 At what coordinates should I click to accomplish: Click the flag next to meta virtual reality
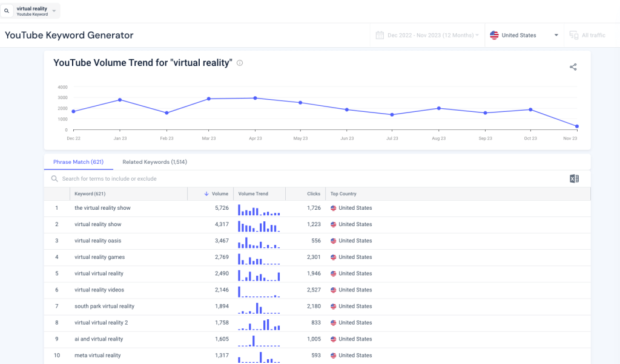(332, 356)
